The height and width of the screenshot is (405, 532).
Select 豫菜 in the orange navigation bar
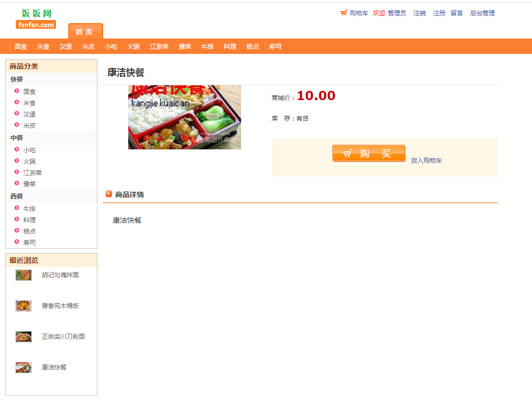(185, 47)
